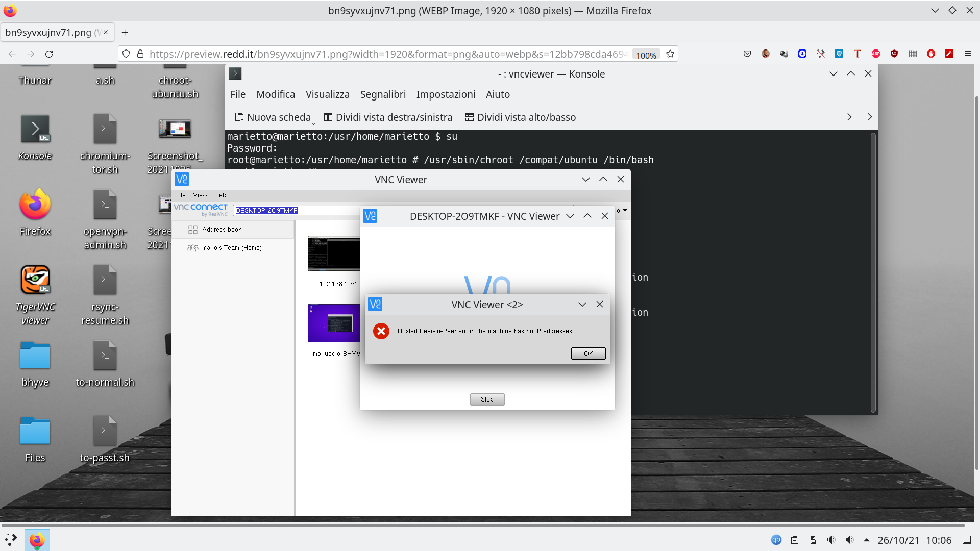This screenshot has width=980, height=551.
Task: Open the Adblock Plus extension in Firefox toolbar
Action: coord(875,54)
